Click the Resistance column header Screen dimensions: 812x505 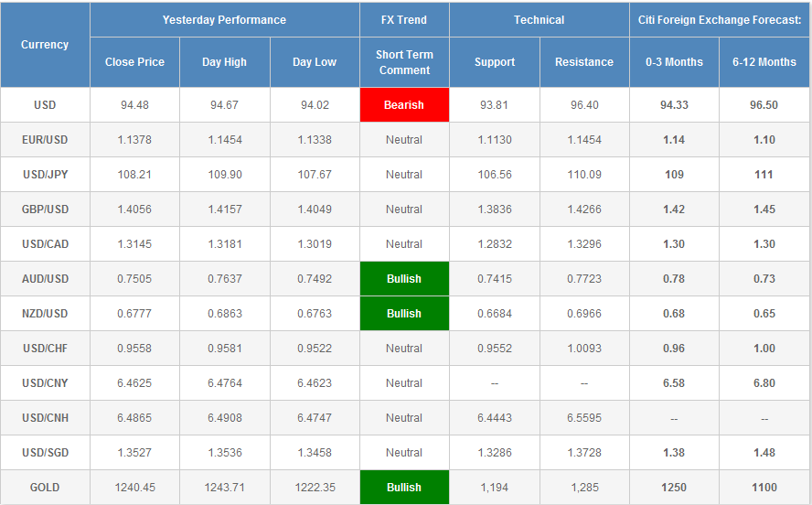point(583,62)
